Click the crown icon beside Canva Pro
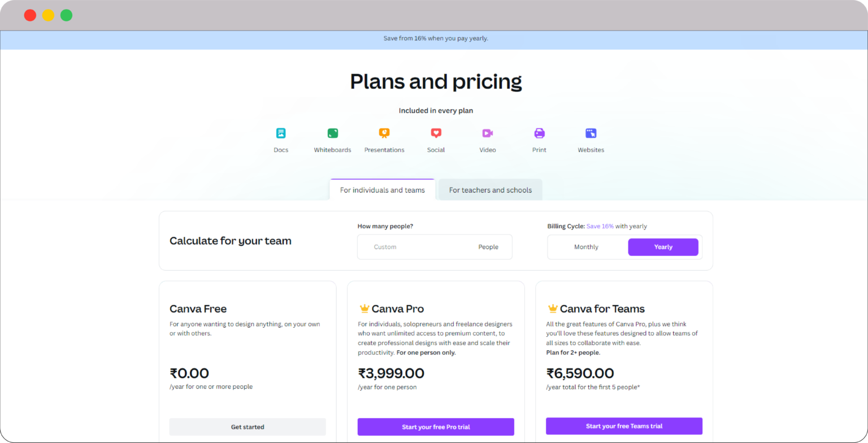The height and width of the screenshot is (443, 868). pyautogui.click(x=363, y=307)
